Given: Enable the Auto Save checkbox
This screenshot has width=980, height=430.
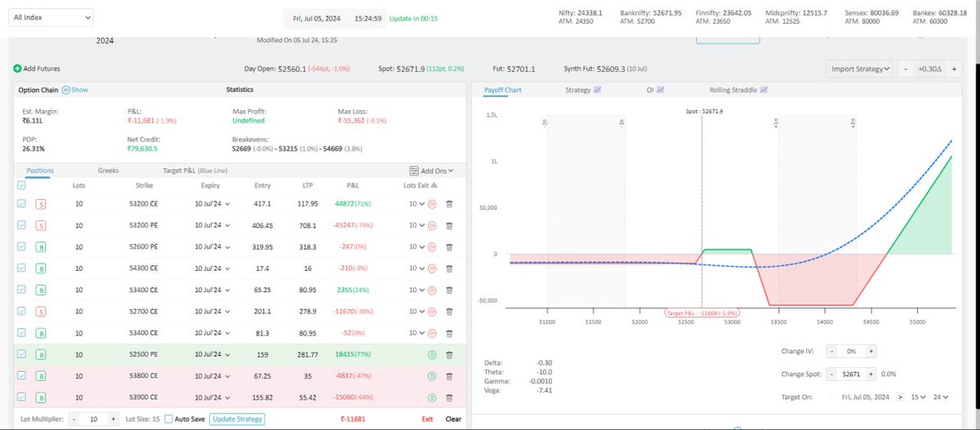Looking at the screenshot, I should pyautogui.click(x=168, y=419).
